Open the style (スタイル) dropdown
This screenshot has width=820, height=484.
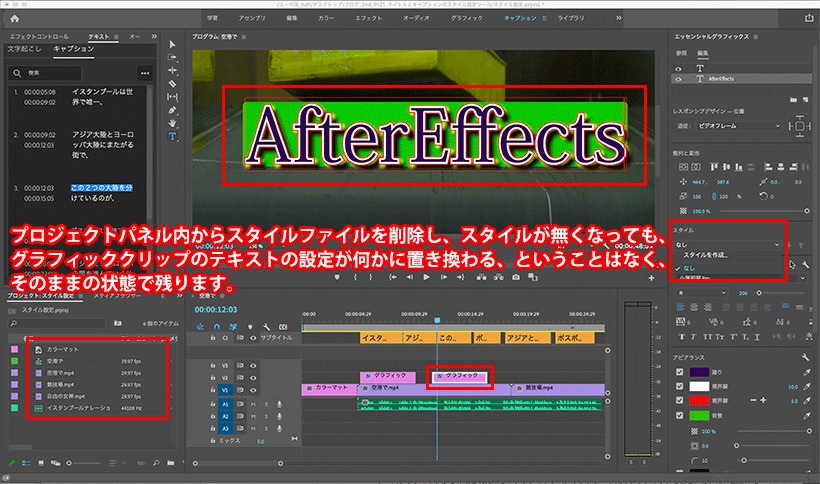click(727, 244)
